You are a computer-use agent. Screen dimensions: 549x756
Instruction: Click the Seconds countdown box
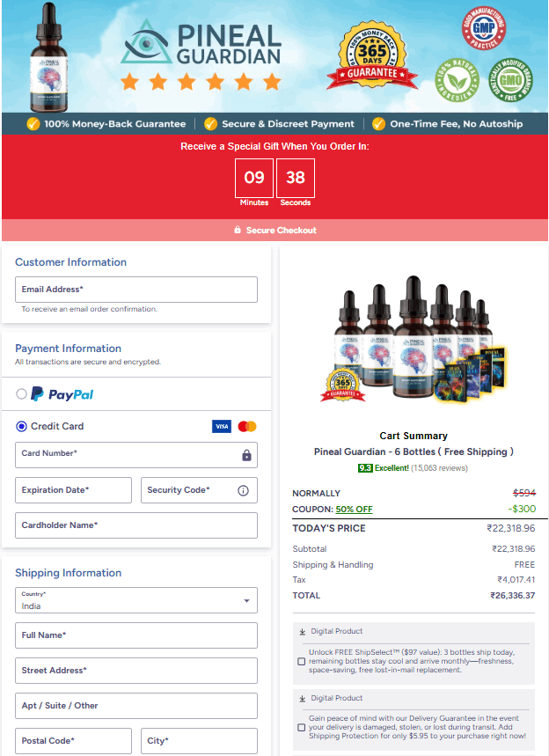click(x=296, y=178)
